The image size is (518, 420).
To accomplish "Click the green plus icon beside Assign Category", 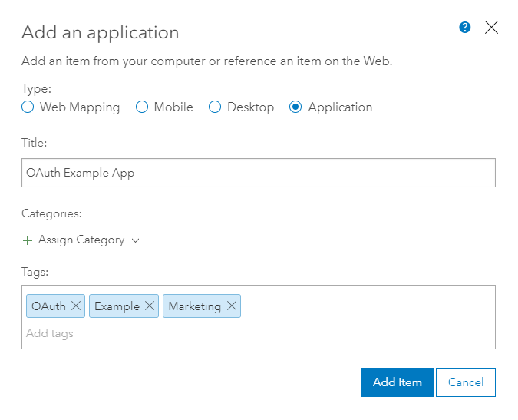I will tap(28, 240).
